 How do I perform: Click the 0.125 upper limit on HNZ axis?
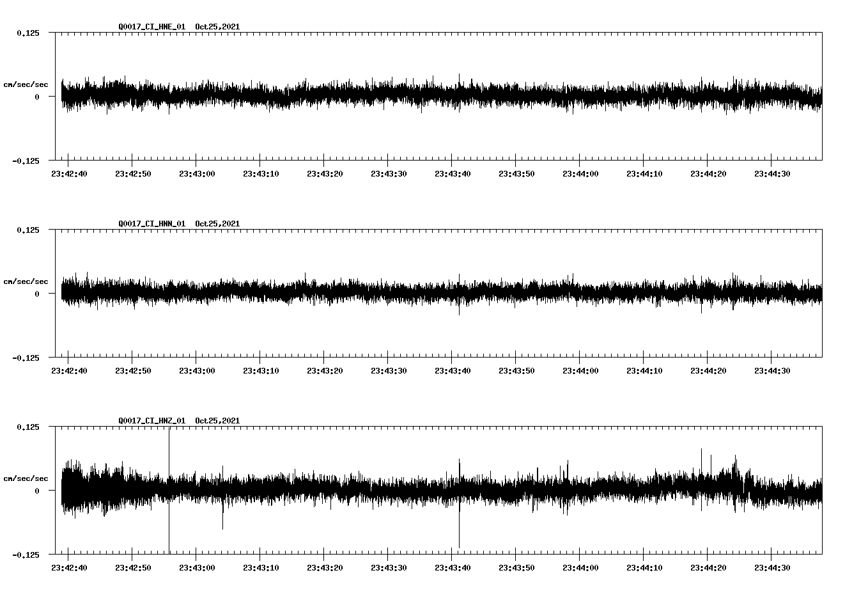[x=27, y=427]
